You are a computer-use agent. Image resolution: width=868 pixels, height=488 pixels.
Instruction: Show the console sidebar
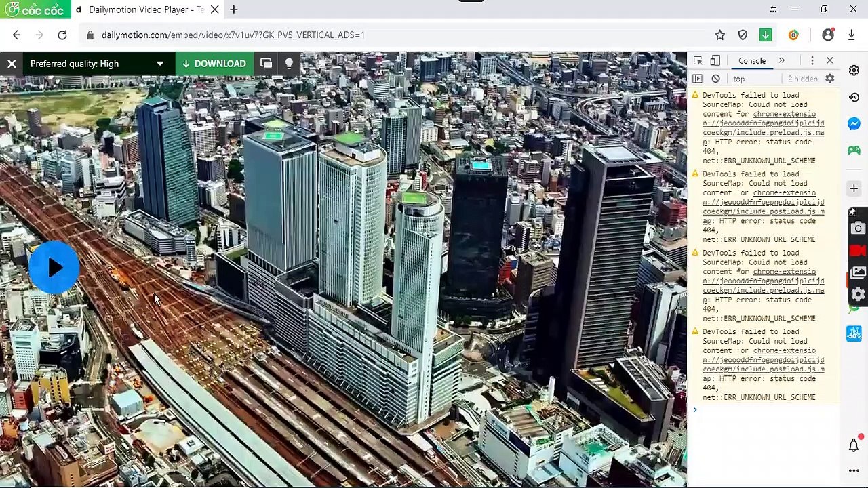(x=697, y=79)
